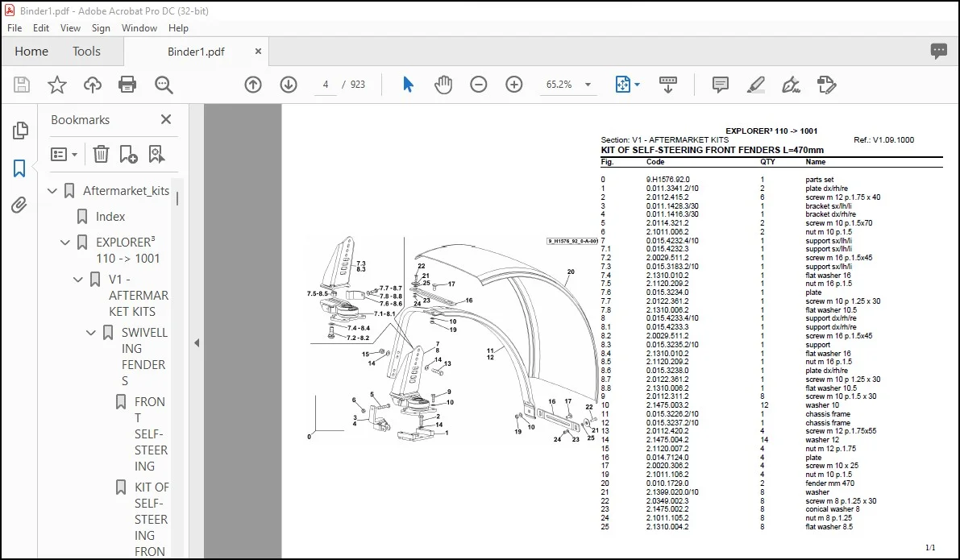Open the comments chat icon at top right

point(938,52)
